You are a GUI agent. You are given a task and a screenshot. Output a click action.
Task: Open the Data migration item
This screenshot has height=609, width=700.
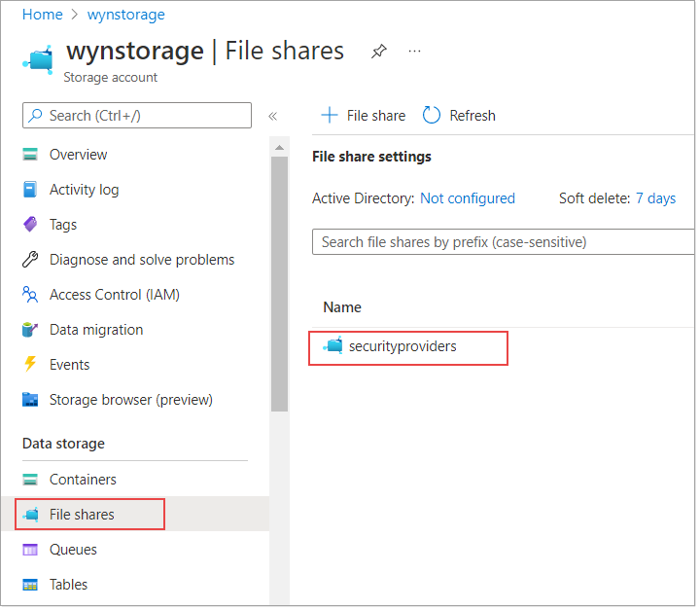(96, 330)
